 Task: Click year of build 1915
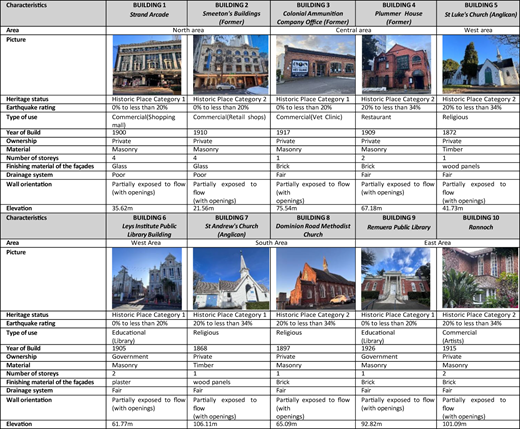[449, 348]
